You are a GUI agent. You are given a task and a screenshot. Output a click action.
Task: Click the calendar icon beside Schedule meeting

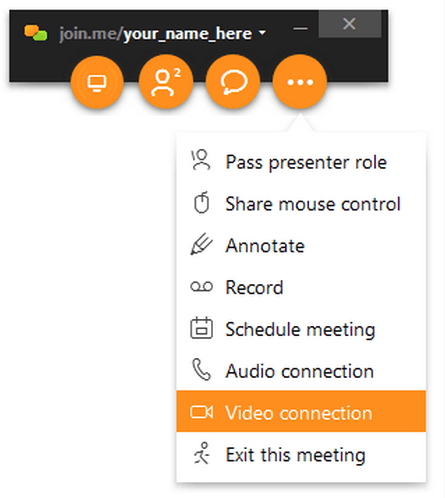[201, 328]
